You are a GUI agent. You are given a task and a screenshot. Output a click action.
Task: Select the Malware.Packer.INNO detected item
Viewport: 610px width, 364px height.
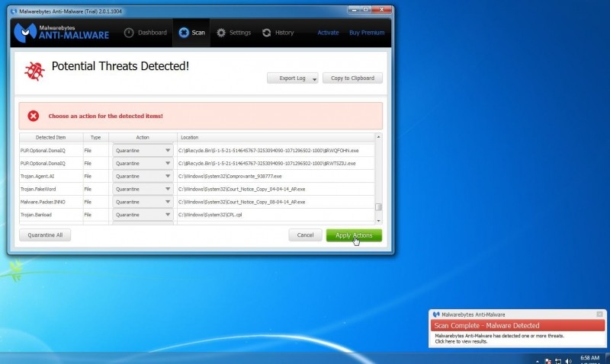coord(43,202)
